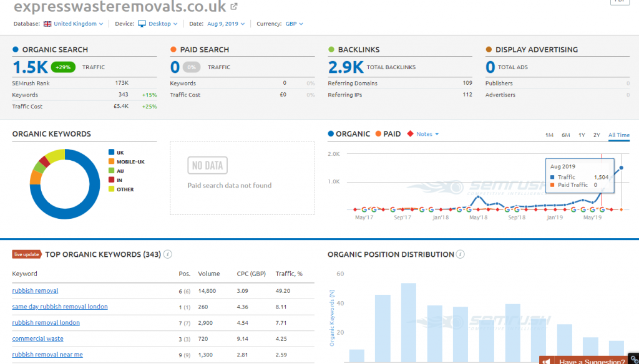This screenshot has width=639, height=364.
Task: Open external link icon beside domain name
Action: (x=234, y=6)
